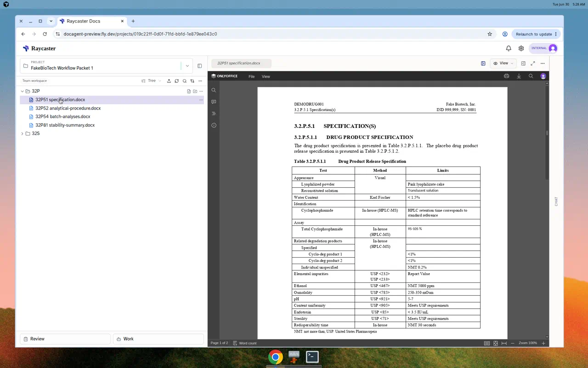
Task: Expand document to fullscreen
Action: coord(533,63)
